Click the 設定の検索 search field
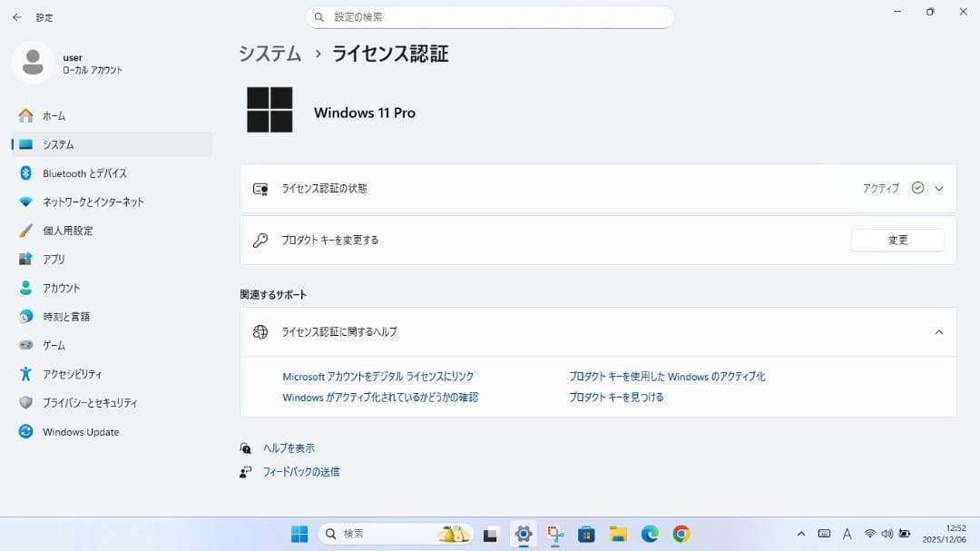This screenshot has height=551, width=980. click(490, 16)
